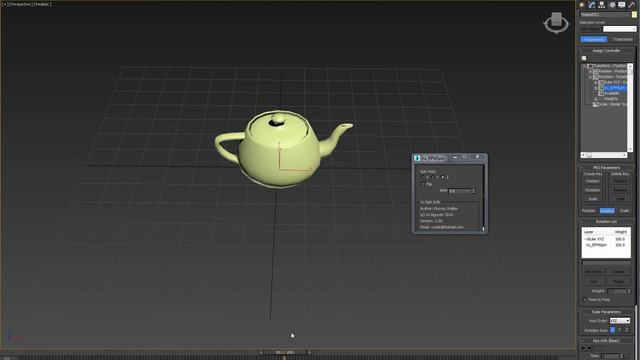Select Transform track in controller tree
The height and width of the screenshot is (360, 640).
(x=609, y=66)
